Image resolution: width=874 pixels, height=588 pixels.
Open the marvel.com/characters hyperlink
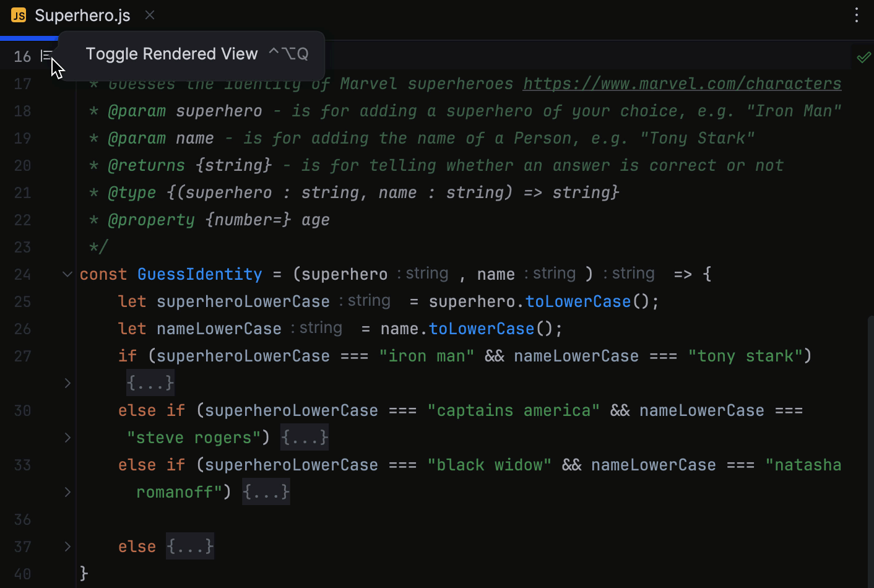pos(681,84)
